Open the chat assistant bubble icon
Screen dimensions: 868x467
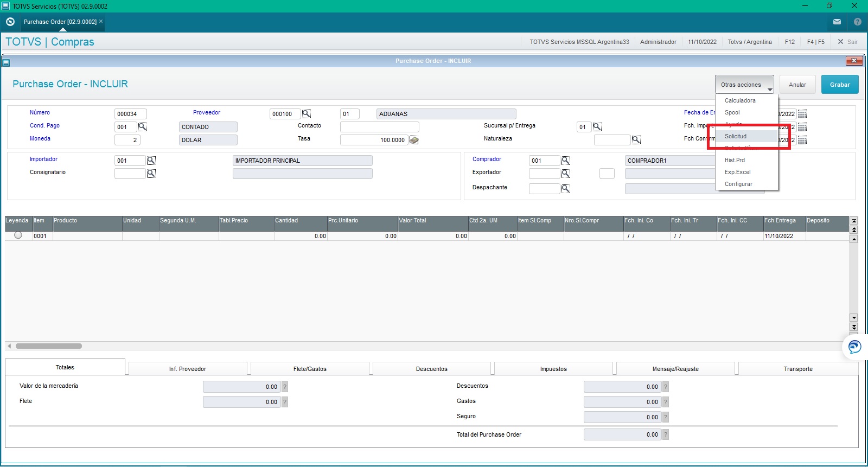[855, 347]
